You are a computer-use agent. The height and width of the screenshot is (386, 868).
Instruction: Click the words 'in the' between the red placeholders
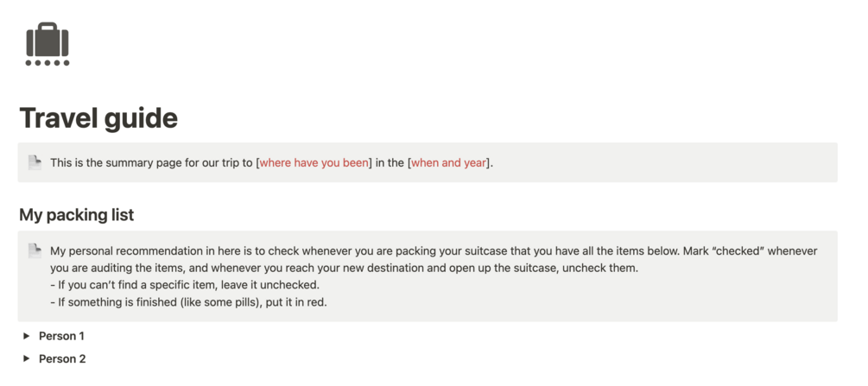click(x=389, y=162)
